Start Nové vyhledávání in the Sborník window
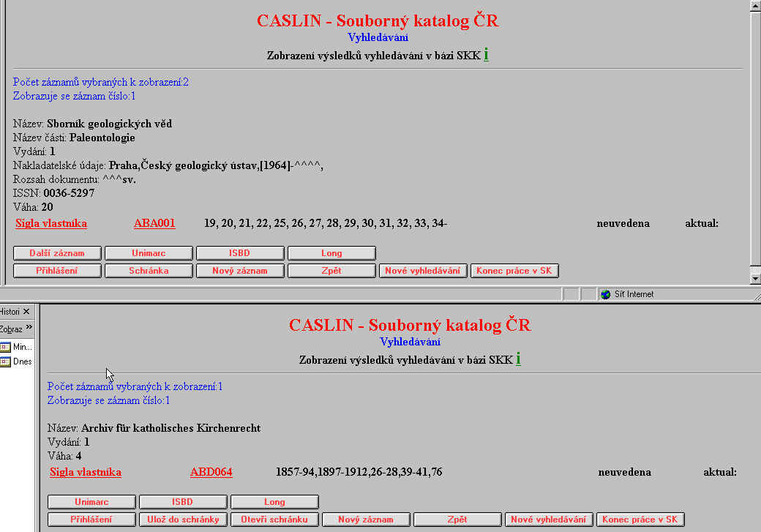Image resolution: width=761 pixels, height=532 pixels. (423, 270)
